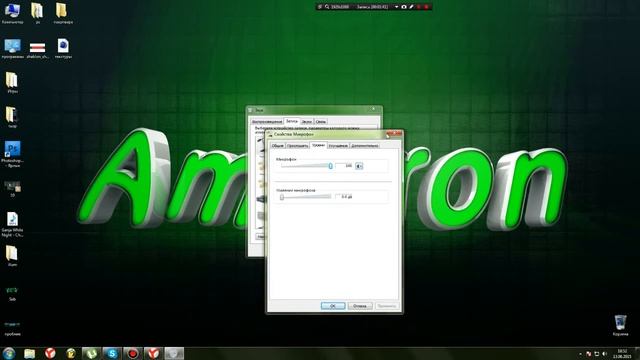640x360 pixels.
Task: Select the Sound control panel taskbar button
Action: [174, 353]
